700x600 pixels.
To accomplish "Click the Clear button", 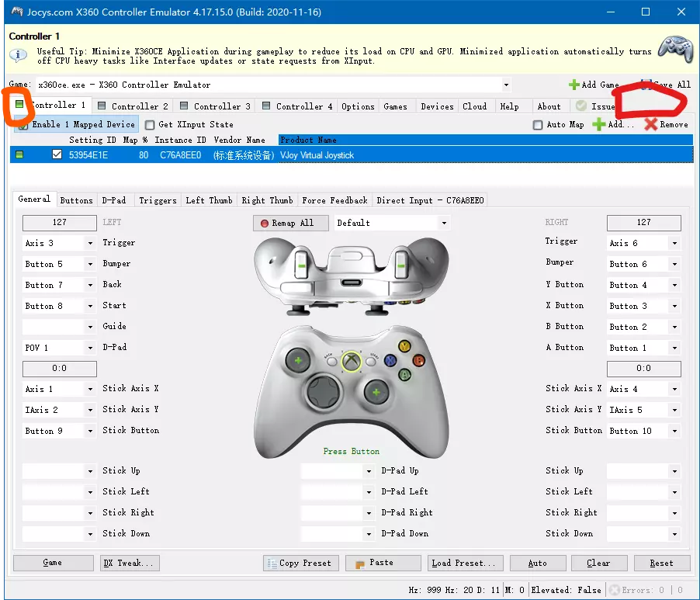I will (x=599, y=563).
